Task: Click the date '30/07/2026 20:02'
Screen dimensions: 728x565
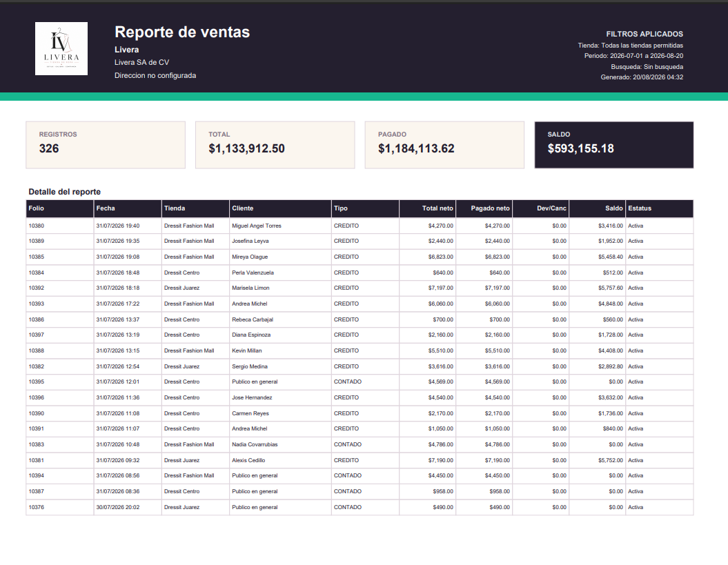Action: (x=117, y=507)
